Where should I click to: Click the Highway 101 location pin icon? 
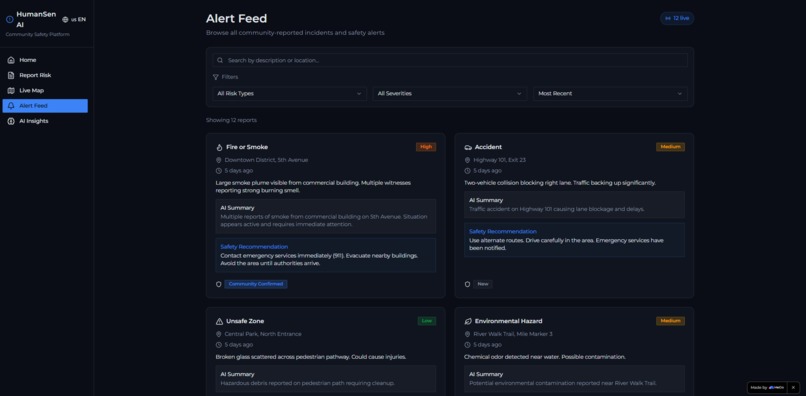coord(467,160)
